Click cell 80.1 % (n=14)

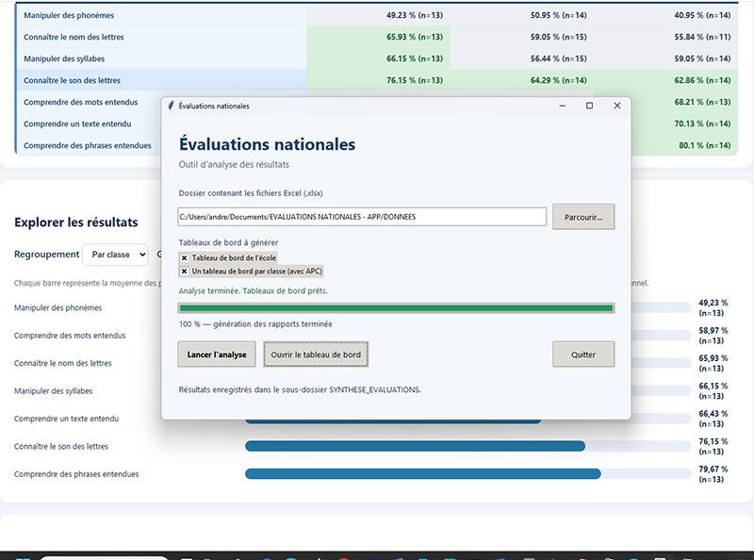[x=705, y=145]
